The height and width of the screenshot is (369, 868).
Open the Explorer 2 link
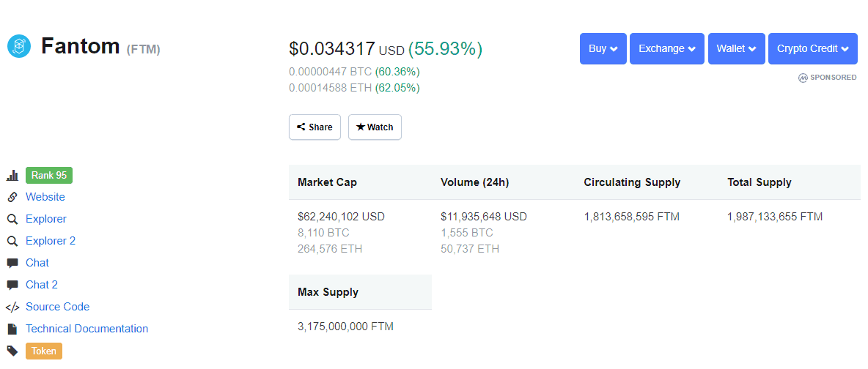pos(51,241)
